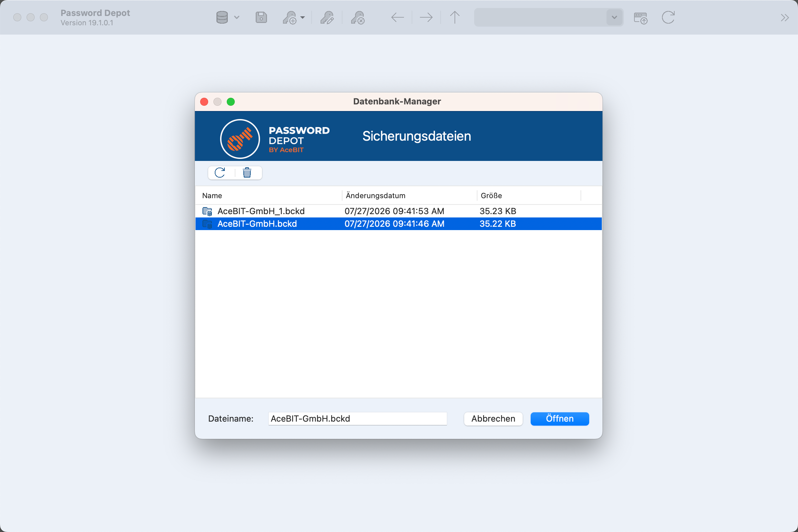Click the save disk icon
The height and width of the screenshot is (532, 798).
tap(261, 17)
